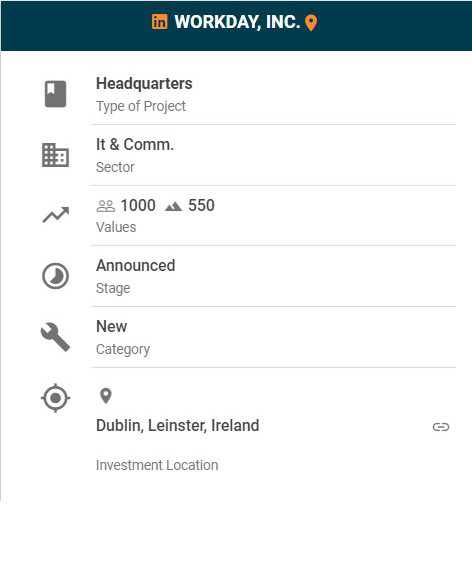Screen dimensions: 472x567
Task: Select the It & Comm. sector value
Action: (x=135, y=144)
